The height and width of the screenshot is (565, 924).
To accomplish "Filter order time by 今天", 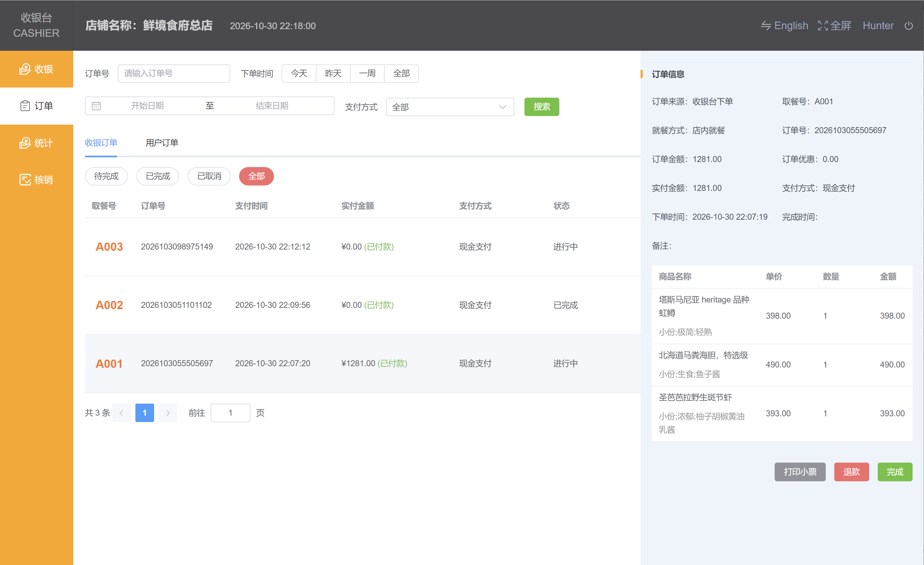I will (x=299, y=74).
